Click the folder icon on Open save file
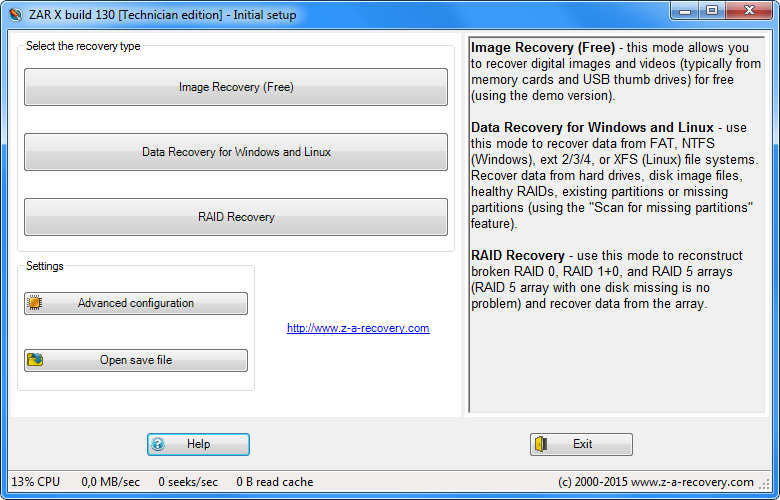780x500 pixels. [x=35, y=360]
